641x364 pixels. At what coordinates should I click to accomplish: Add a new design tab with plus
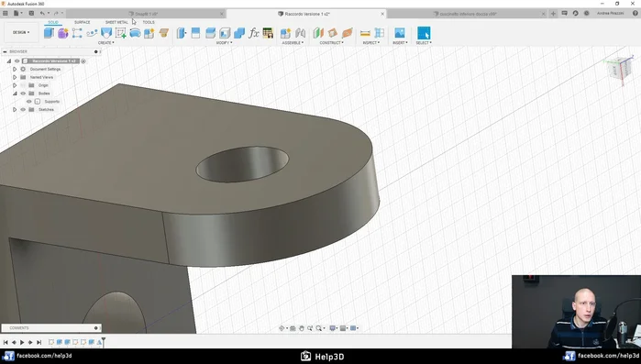tap(553, 14)
